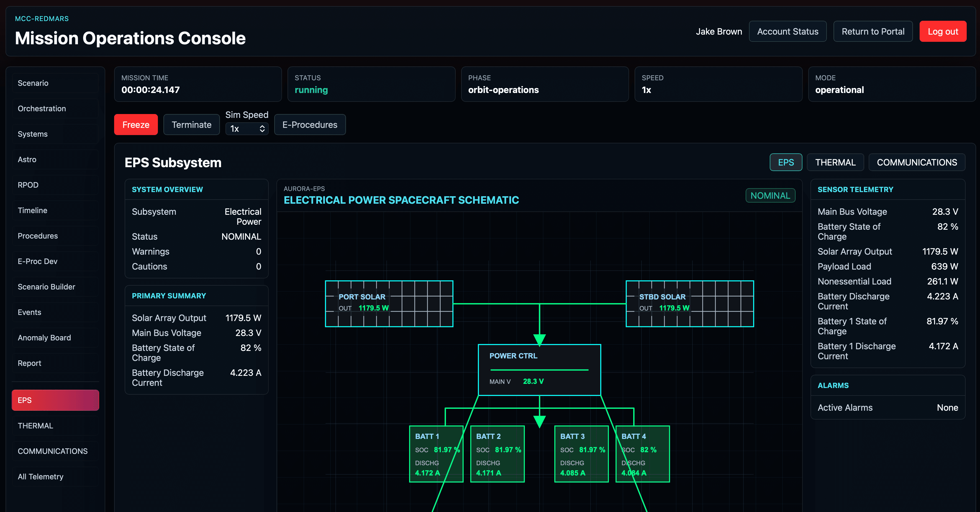Click the PORT SOLAR array block
This screenshot has height=512, width=980.
tap(389, 304)
